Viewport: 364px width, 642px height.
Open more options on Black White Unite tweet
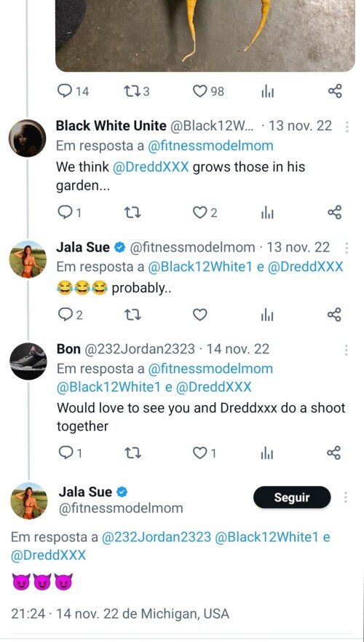click(347, 127)
